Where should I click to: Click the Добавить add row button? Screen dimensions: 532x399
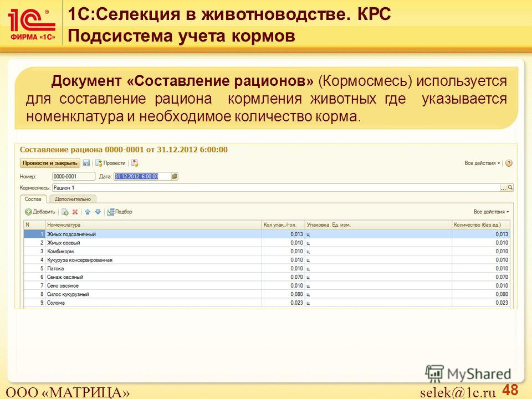point(40,212)
